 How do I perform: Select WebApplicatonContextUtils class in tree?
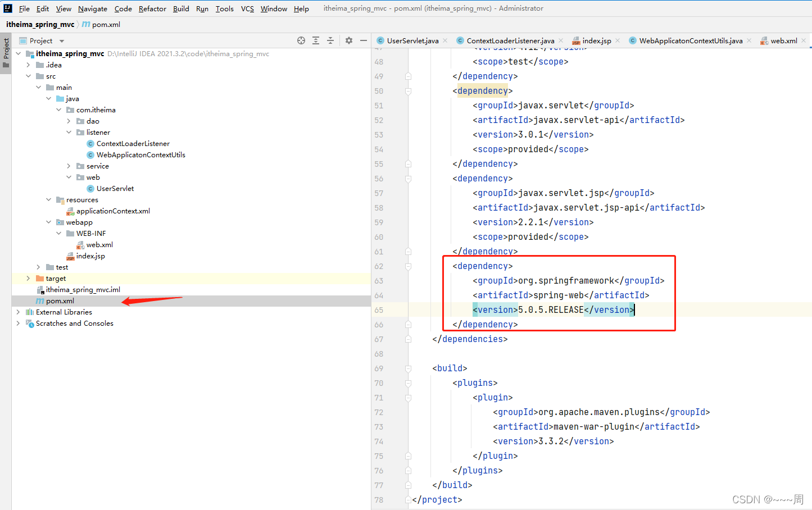click(140, 154)
